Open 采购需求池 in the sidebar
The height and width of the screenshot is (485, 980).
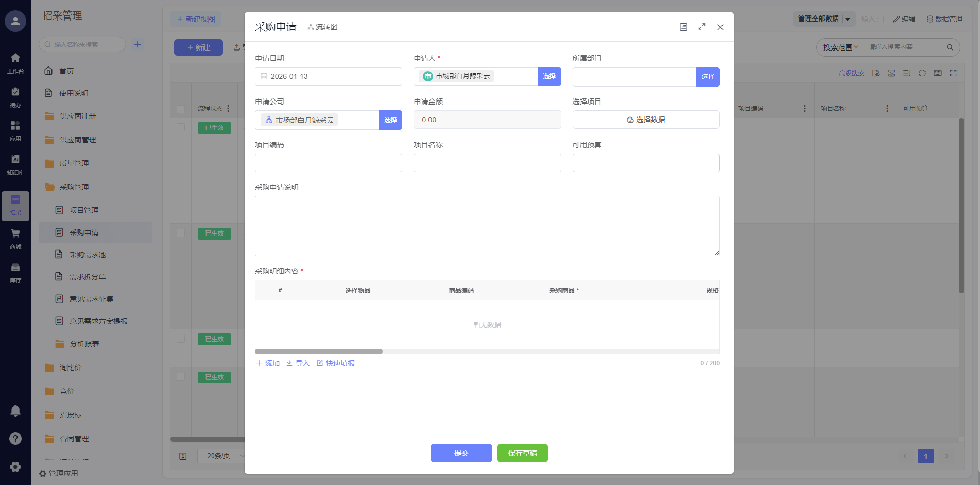point(87,255)
